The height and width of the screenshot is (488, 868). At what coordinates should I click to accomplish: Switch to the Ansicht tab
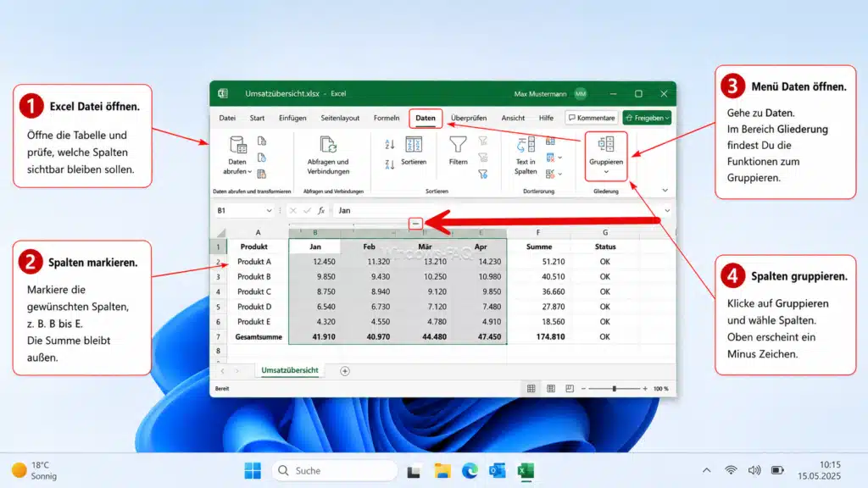tap(513, 118)
